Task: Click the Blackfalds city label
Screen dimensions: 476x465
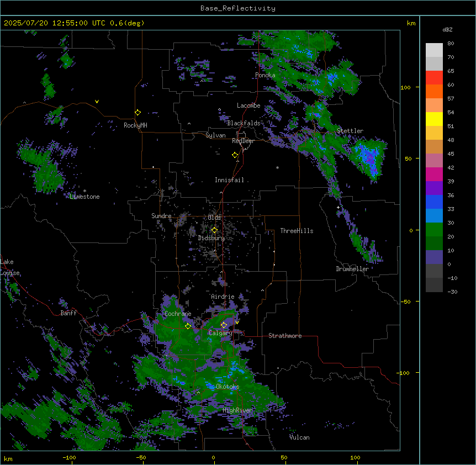Action: click(244, 123)
